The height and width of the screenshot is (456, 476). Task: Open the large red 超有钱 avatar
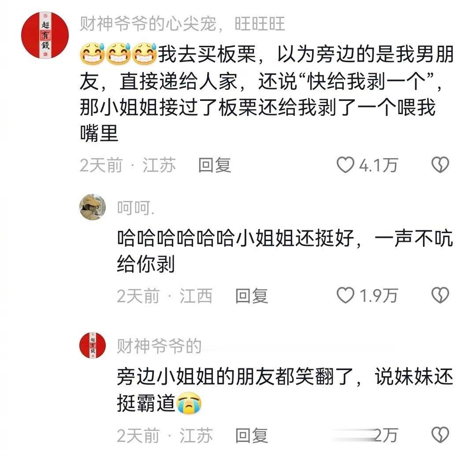(x=45, y=35)
